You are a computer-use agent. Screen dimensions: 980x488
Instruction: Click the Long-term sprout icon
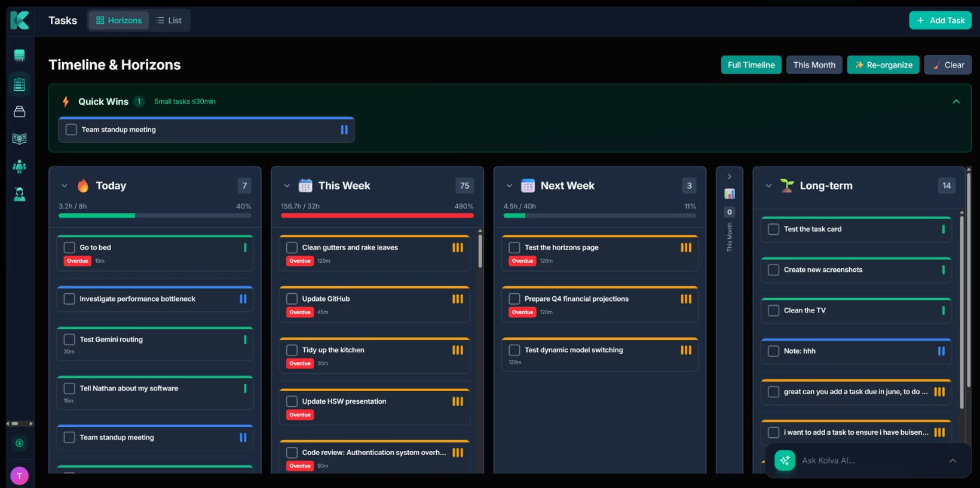(787, 186)
